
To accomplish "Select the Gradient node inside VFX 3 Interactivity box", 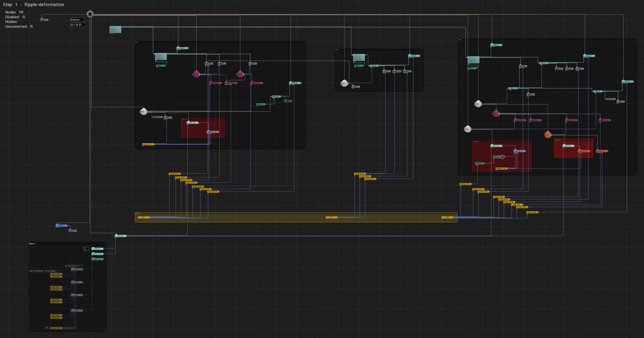I will pos(480,163).
